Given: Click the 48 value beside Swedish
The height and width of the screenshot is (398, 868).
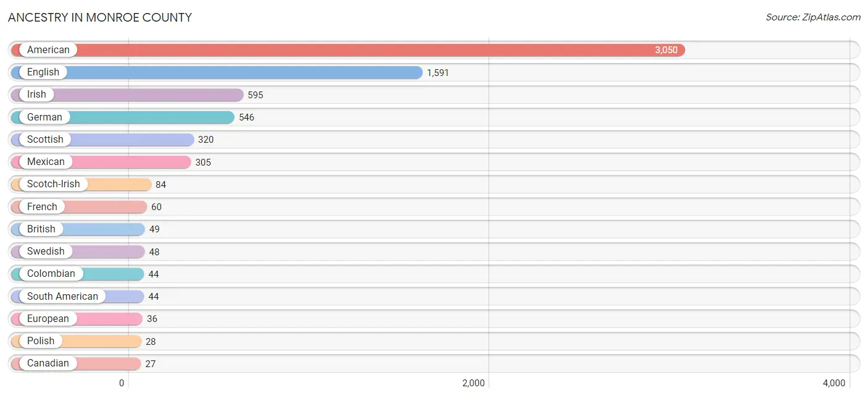Looking at the screenshot, I should point(154,252).
